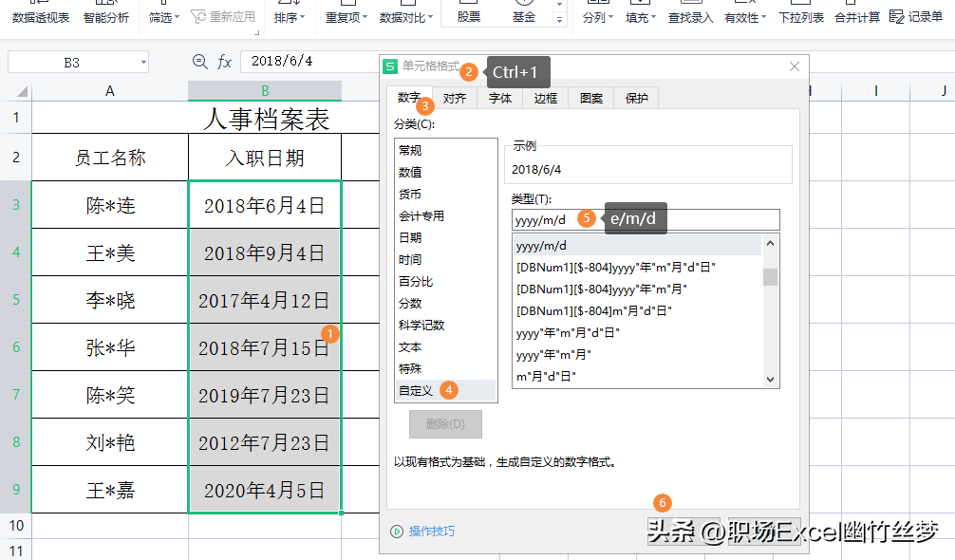
Task: Switch to the 字体 font tab
Action: pyautogui.click(x=500, y=98)
